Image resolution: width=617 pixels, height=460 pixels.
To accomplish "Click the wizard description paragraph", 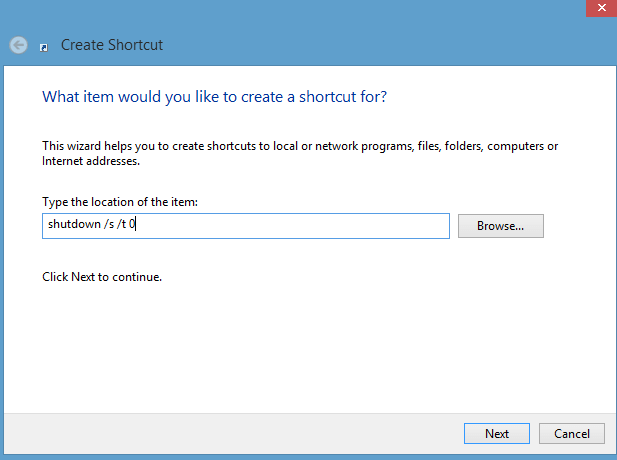I will 300,153.
